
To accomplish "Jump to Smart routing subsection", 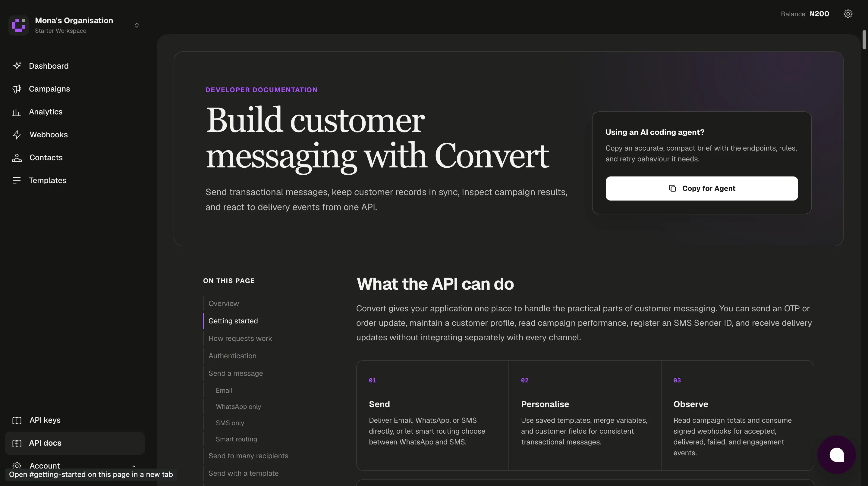I will (236, 439).
